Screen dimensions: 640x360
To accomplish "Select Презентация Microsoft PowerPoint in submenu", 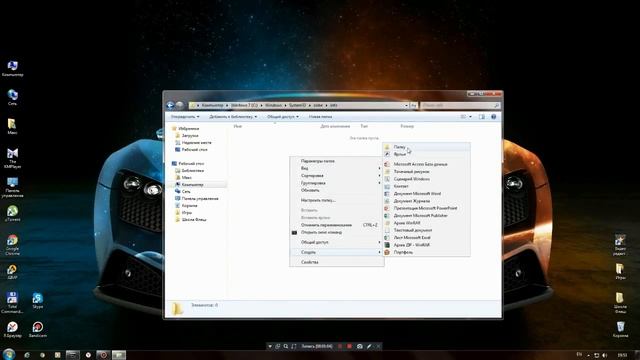I will [x=426, y=208].
